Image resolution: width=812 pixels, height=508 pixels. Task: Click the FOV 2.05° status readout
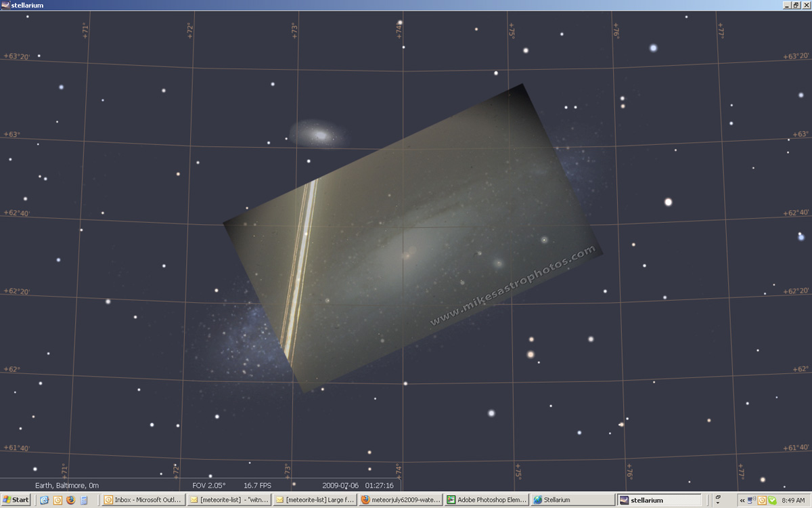[209, 485]
